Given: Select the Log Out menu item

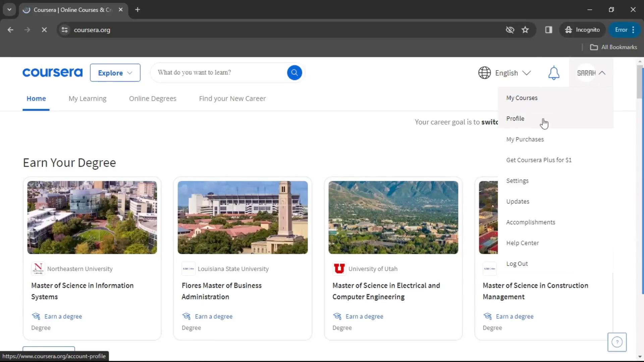Looking at the screenshot, I should pyautogui.click(x=517, y=263).
